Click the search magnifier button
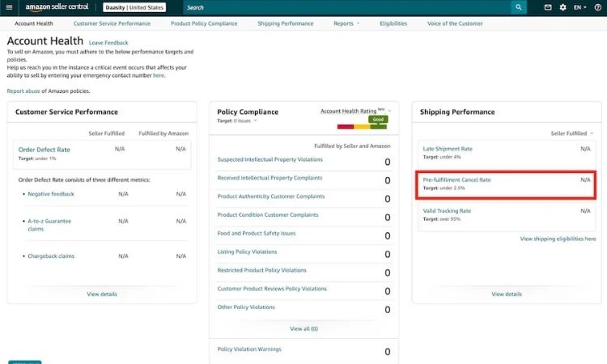Viewport: 607px width, 364px height. 518,7
